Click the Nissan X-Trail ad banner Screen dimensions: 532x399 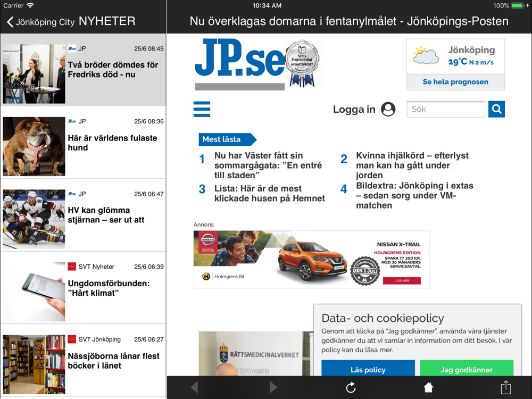(x=311, y=260)
